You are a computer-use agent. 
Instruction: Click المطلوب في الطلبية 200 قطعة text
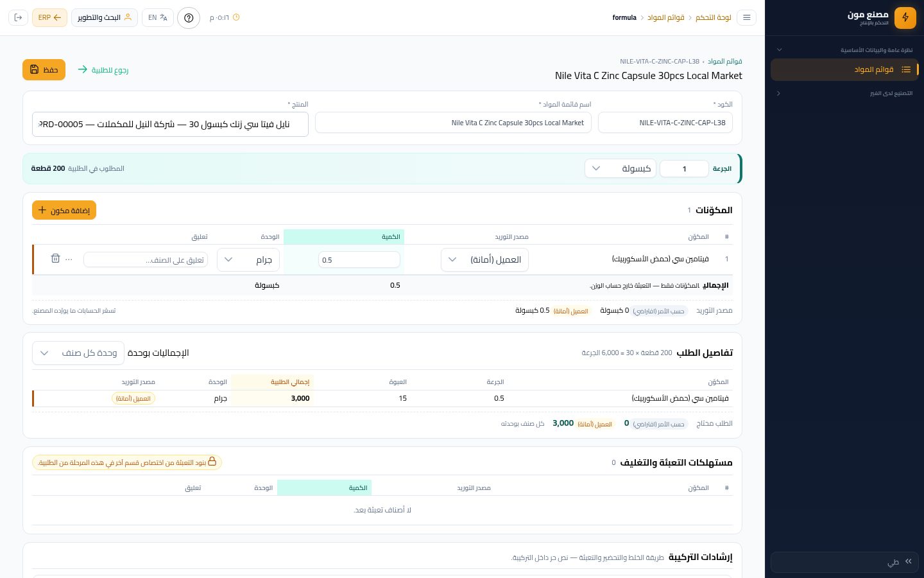pos(78,168)
